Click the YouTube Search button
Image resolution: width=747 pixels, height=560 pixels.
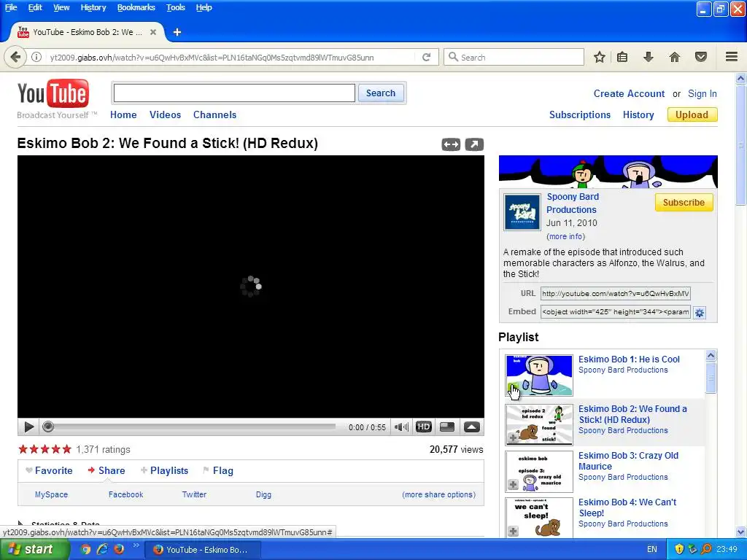[x=381, y=93]
